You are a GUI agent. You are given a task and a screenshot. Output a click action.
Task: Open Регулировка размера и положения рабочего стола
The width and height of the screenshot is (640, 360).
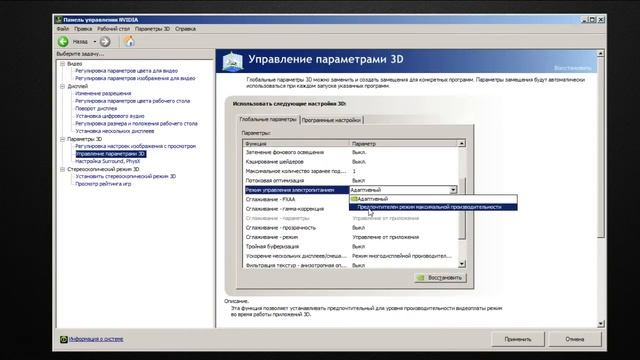tap(136, 123)
